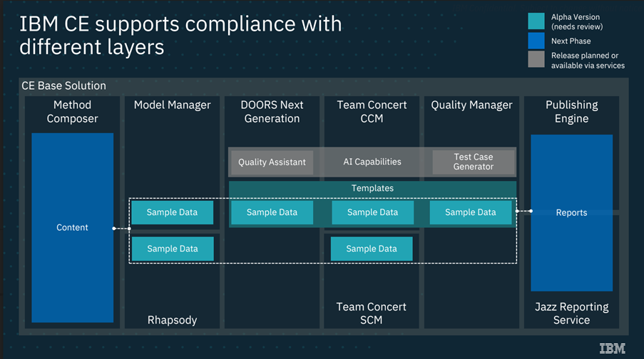Select the blue Next Phase legend swatch
The width and height of the screenshot is (644, 359).
(x=536, y=41)
